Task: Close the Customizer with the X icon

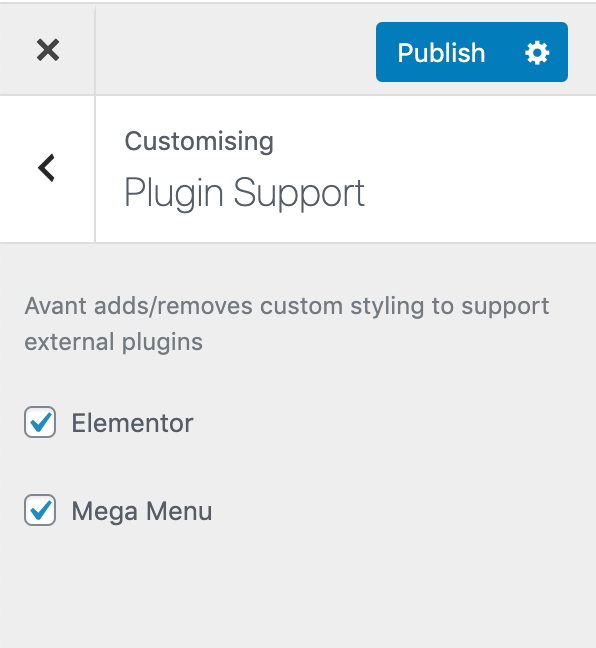Action: pyautogui.click(x=48, y=50)
